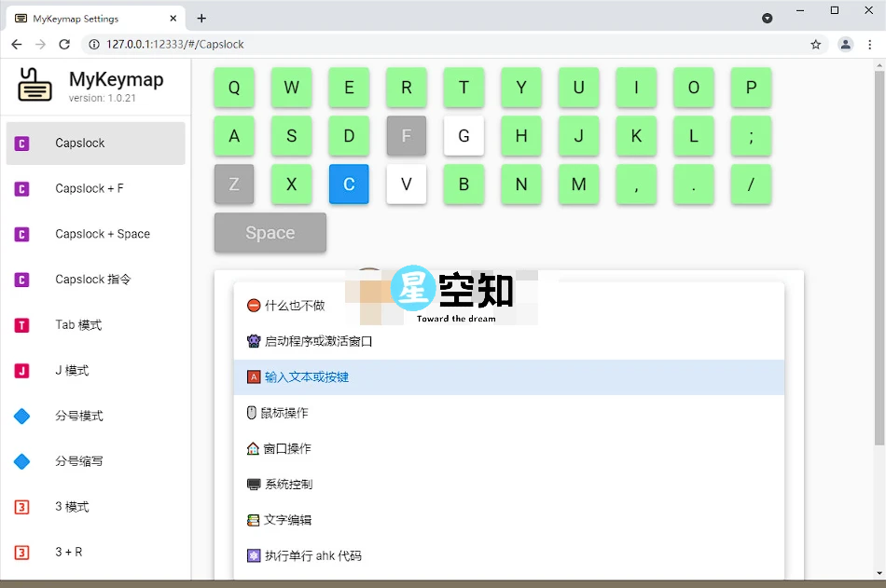Image resolution: width=886 pixels, height=588 pixels.
Task: Click the red T icon beside Tab 模式
Action: pyautogui.click(x=21, y=324)
